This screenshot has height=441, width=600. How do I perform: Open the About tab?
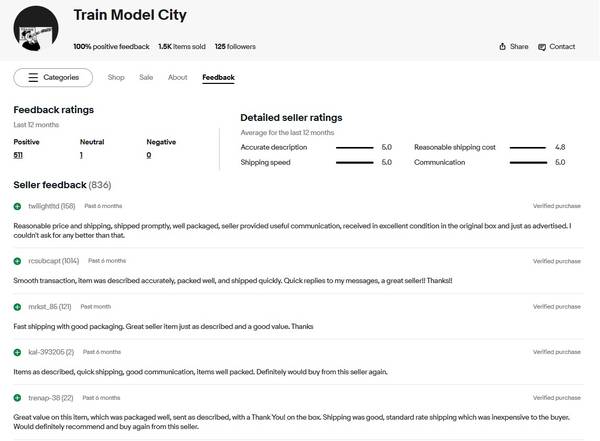coord(177,77)
